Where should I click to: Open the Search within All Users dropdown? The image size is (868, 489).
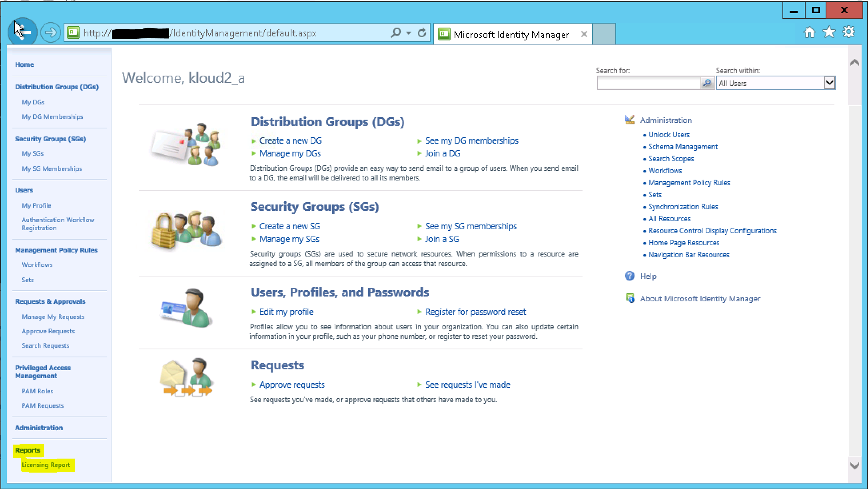830,83
